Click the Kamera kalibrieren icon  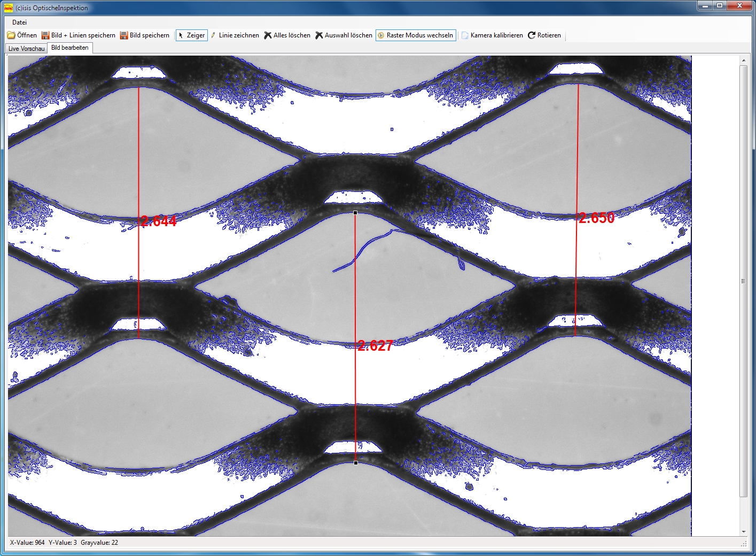point(465,35)
